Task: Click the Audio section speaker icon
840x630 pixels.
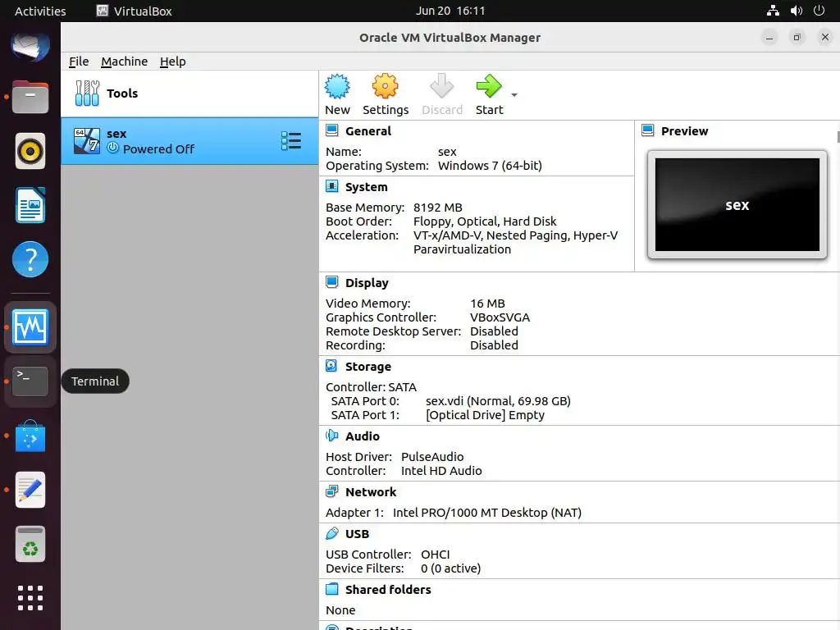Action: (331, 436)
